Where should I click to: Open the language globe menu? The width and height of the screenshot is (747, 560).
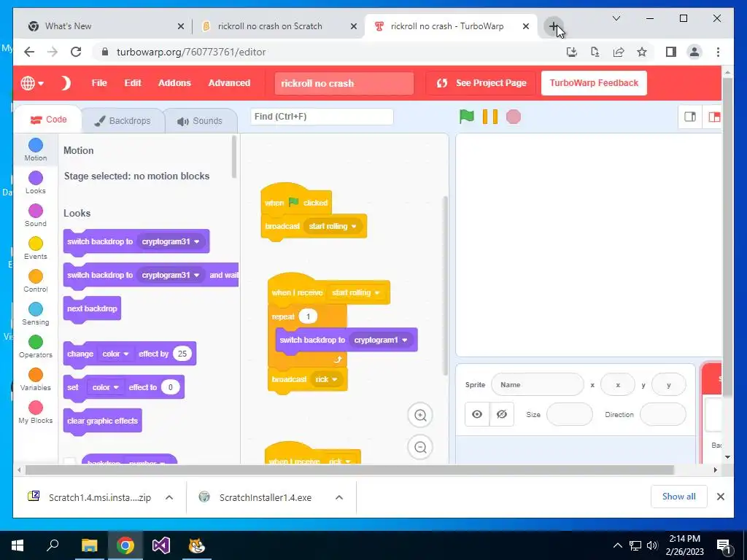point(32,83)
